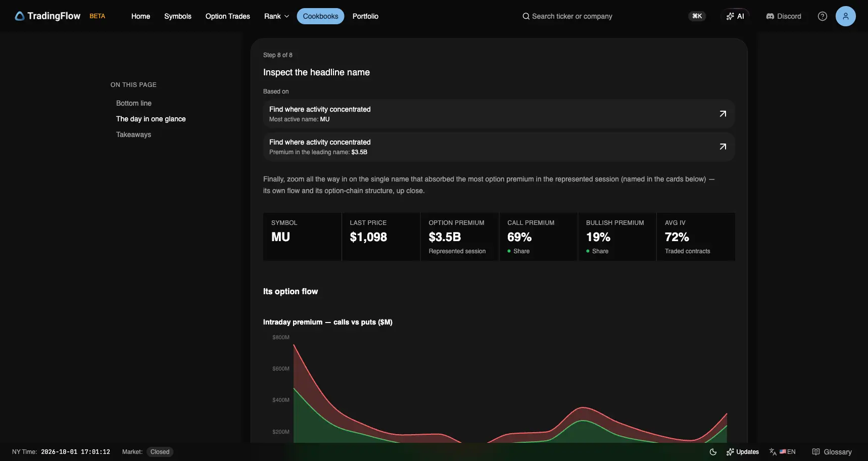Click the $400M axis label

tap(281, 400)
